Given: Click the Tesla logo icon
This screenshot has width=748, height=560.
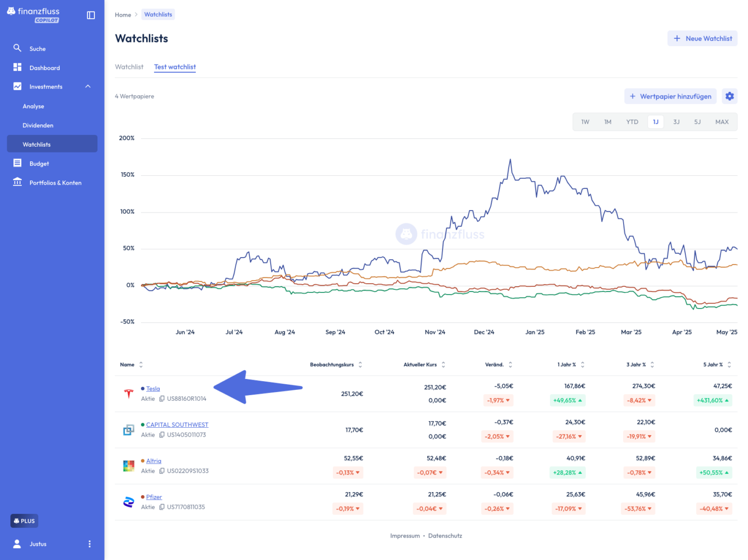Looking at the screenshot, I should point(129,394).
